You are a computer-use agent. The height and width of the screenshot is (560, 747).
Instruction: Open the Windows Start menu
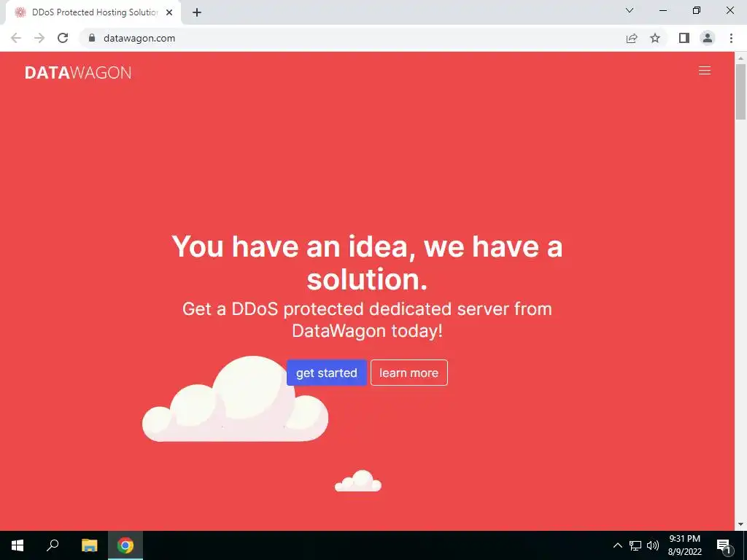(18, 545)
